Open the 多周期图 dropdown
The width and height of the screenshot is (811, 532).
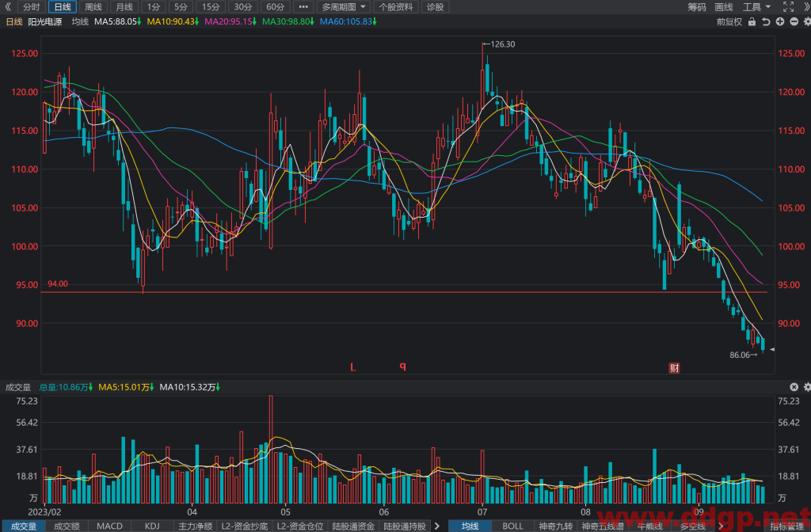344,6
